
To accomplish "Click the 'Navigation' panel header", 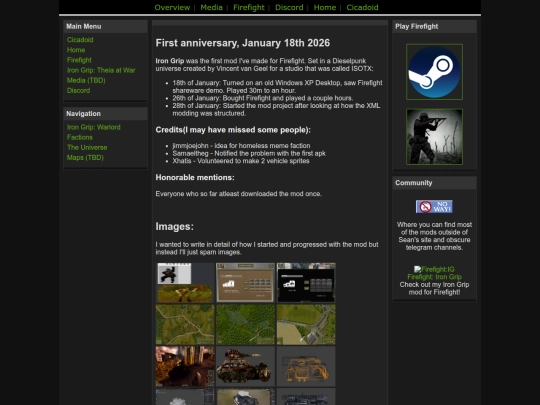I will click(x=105, y=114).
